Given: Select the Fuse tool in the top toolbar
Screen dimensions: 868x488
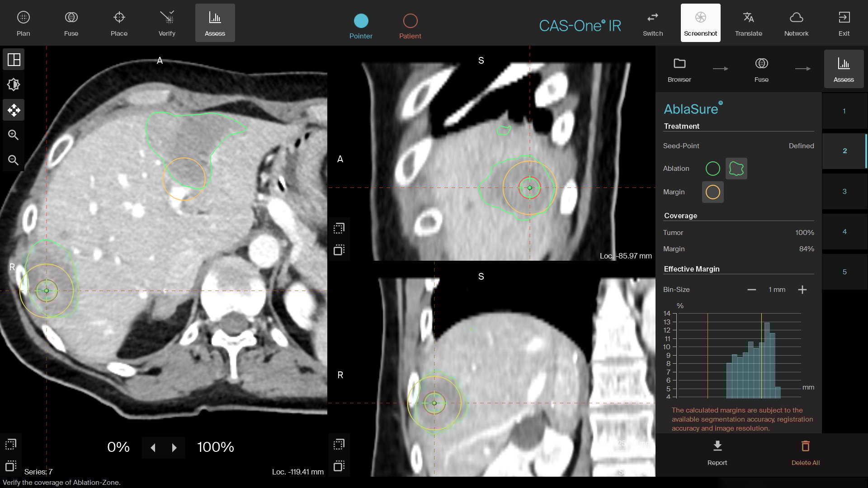Looking at the screenshot, I should pyautogui.click(x=71, y=23).
